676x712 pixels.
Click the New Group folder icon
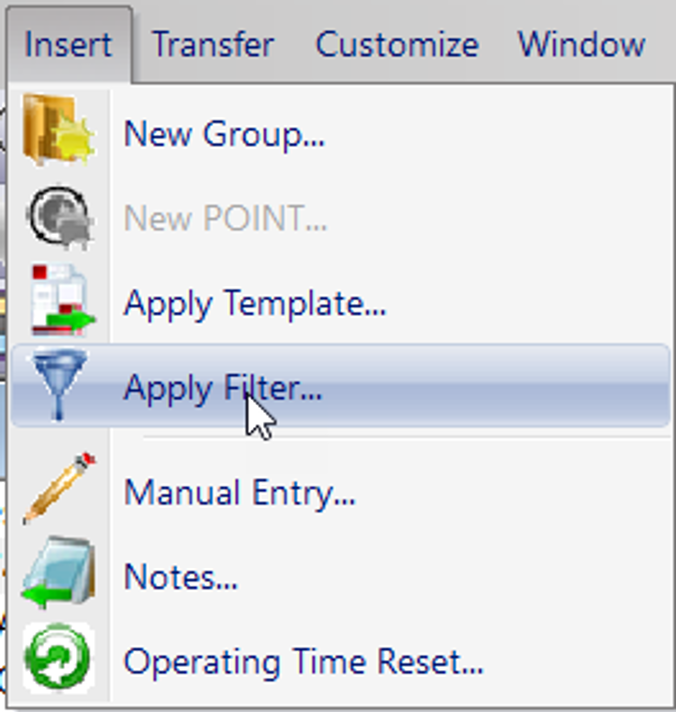(x=59, y=130)
